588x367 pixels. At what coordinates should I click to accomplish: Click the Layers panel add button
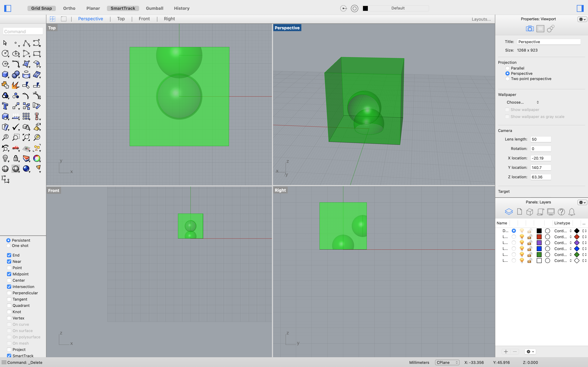(x=506, y=351)
